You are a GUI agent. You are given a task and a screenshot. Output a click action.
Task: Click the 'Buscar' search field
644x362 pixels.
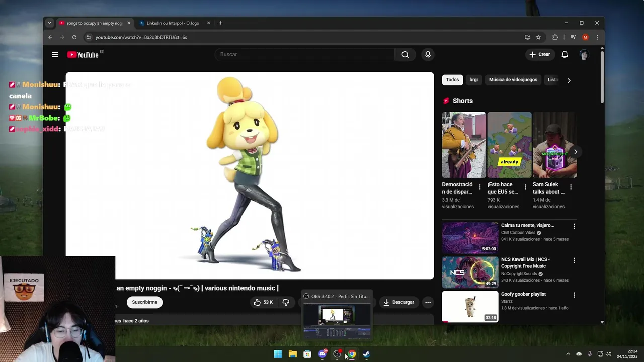(305, 55)
